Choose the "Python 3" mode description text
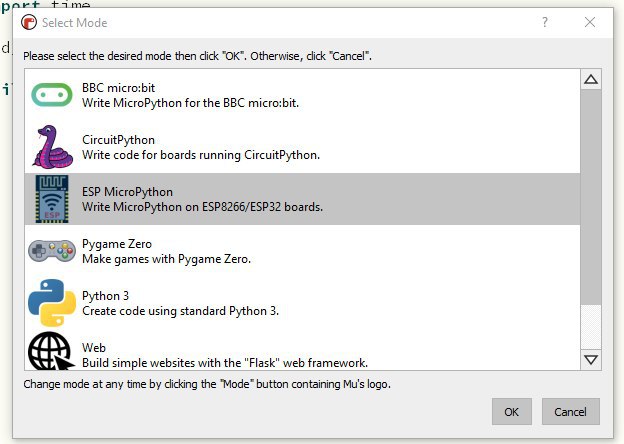 [180, 311]
